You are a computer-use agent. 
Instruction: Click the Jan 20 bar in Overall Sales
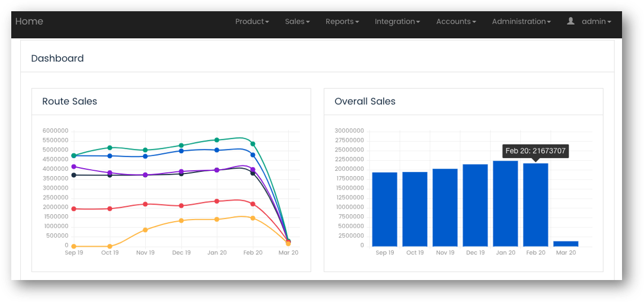click(x=505, y=203)
